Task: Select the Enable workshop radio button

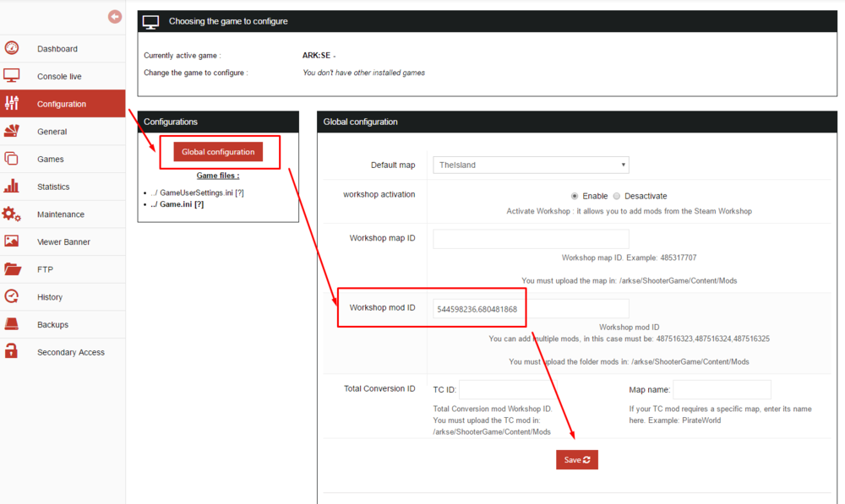Action: click(575, 196)
